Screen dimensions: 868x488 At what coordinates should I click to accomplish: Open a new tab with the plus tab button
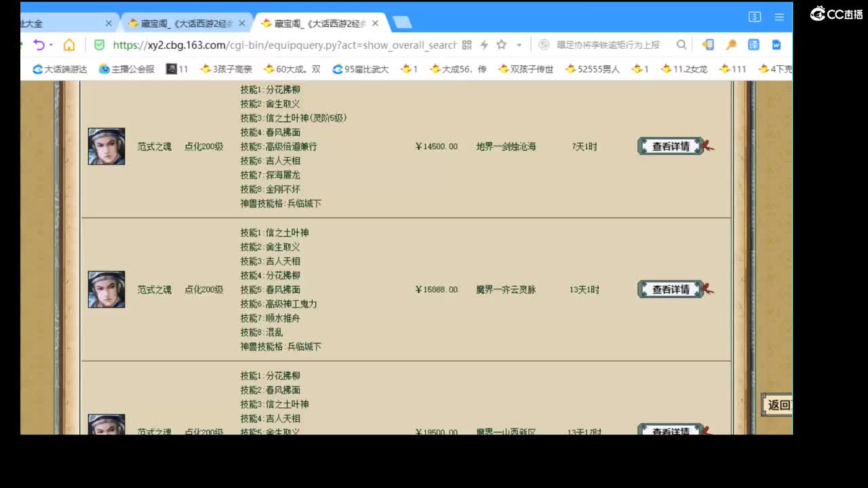coord(402,22)
